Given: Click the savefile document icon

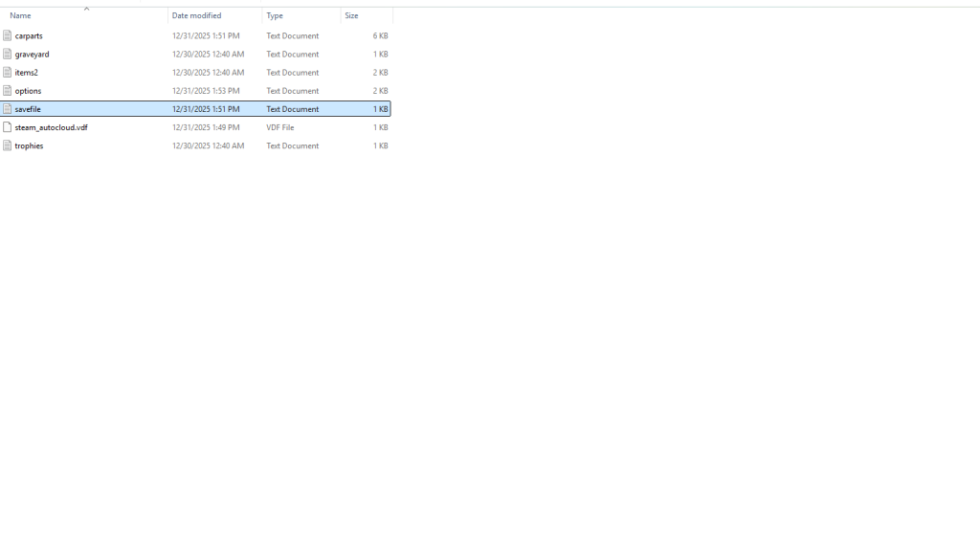Looking at the screenshot, I should (8, 109).
